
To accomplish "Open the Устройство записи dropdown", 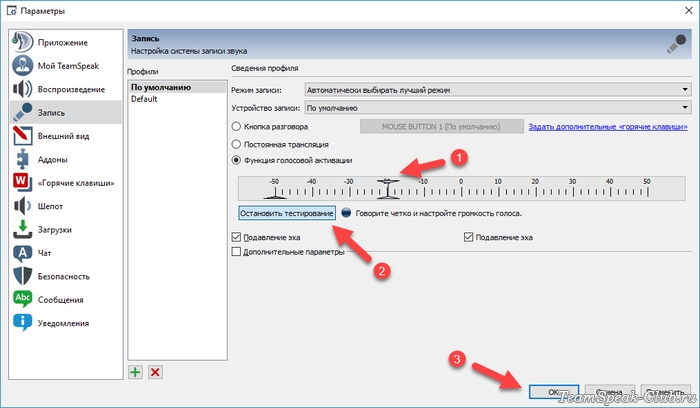I will [498, 108].
